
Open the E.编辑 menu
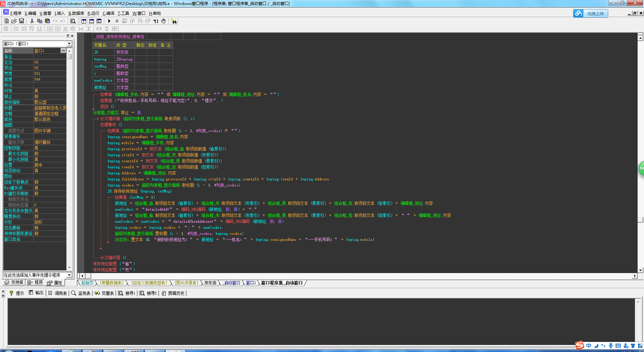[x=31, y=13]
